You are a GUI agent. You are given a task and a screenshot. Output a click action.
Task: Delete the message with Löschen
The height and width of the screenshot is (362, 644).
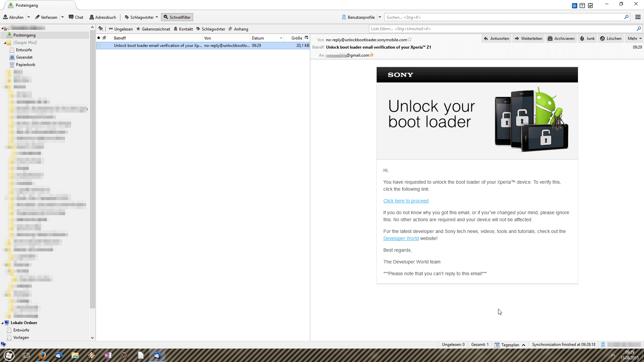(611, 39)
